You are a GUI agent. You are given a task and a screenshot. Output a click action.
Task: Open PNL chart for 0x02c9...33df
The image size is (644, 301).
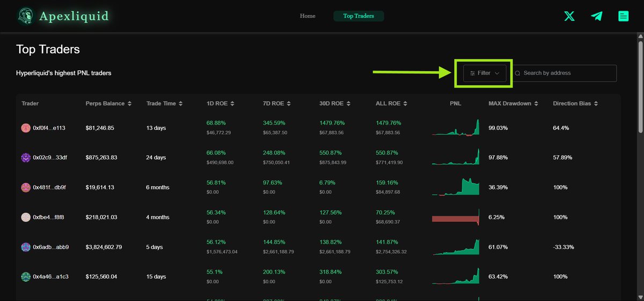456,157
